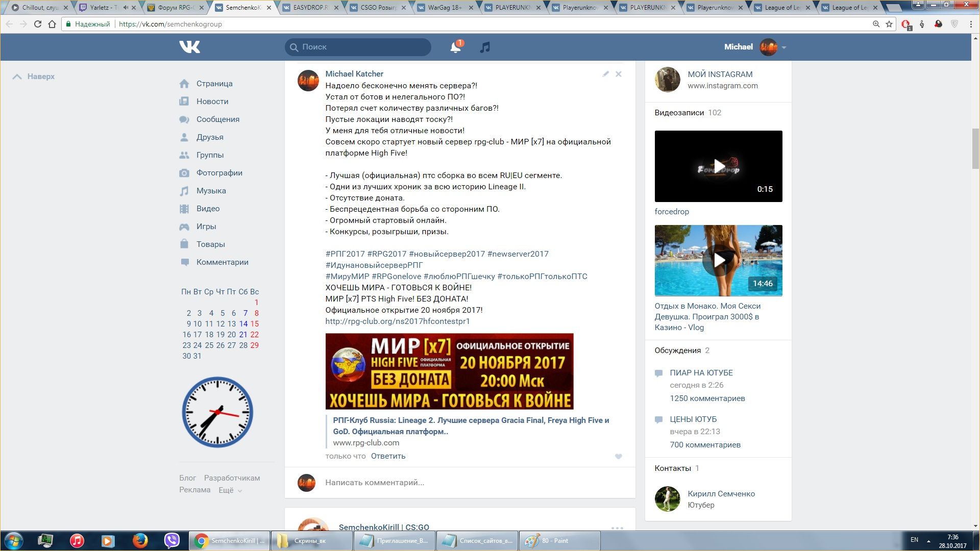Open Сообщения in left sidebar
Image resolution: width=980 pixels, height=551 pixels.
click(x=217, y=119)
